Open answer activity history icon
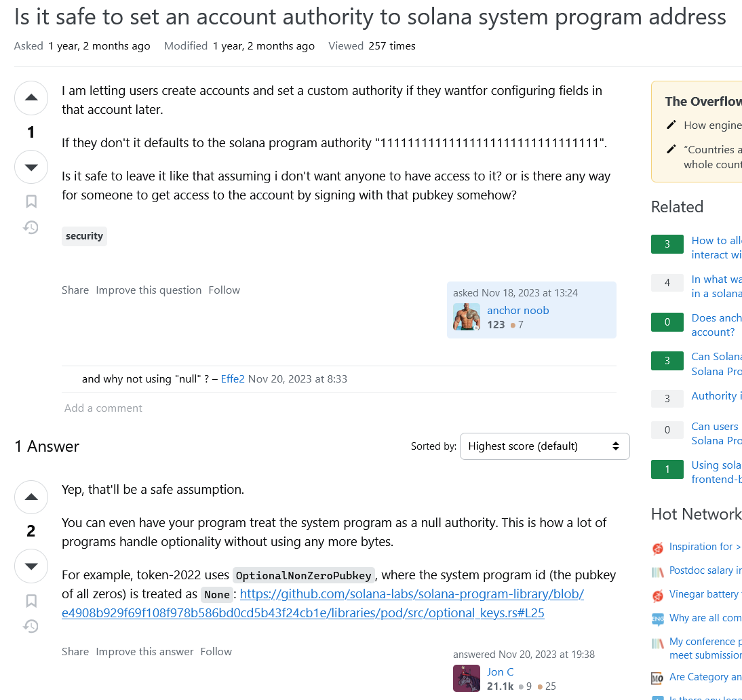This screenshot has height=700, width=742. (x=31, y=627)
